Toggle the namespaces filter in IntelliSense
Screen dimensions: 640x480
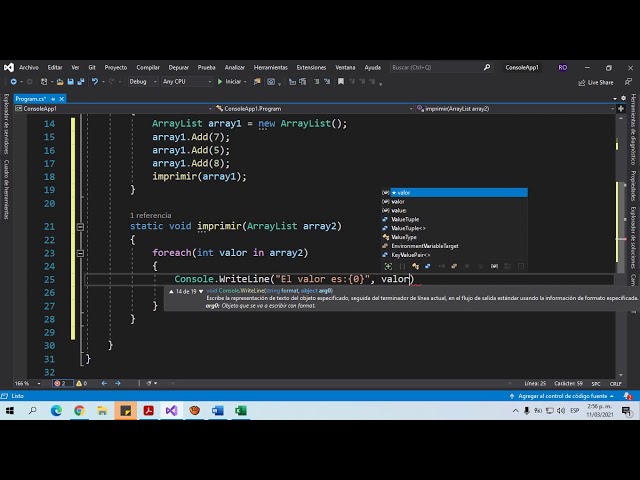402,266
